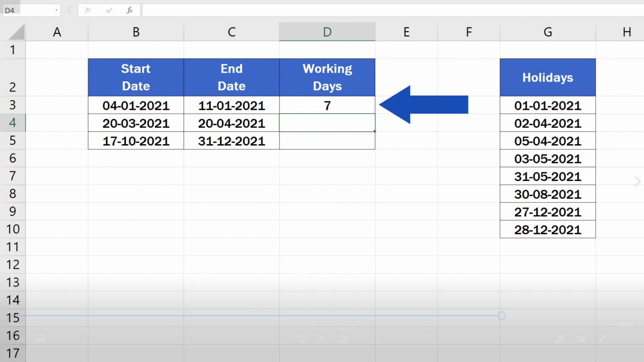
Task: Open the Name Box dropdown arrow
Action: coord(56,10)
